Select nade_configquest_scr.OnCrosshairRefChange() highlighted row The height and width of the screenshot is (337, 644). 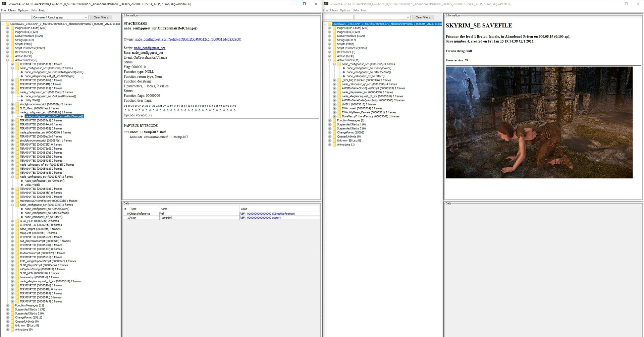(x=54, y=116)
